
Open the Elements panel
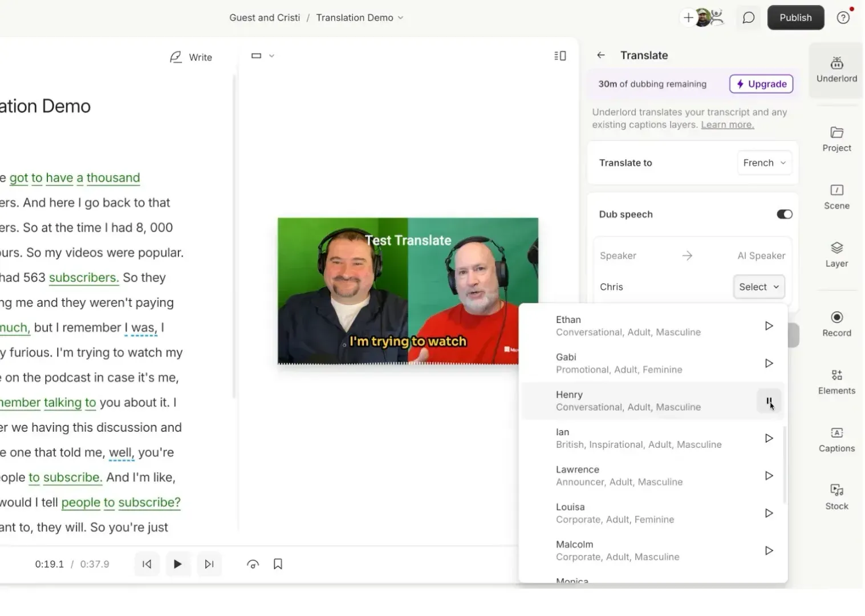click(x=836, y=381)
